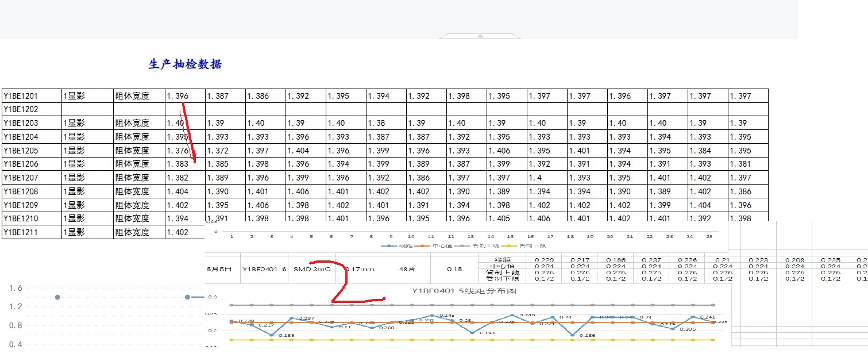Image resolution: width=868 pixels, height=353 pixels.
Task: Select value 1.404 in row Y1BE1208
Action: coord(178,191)
